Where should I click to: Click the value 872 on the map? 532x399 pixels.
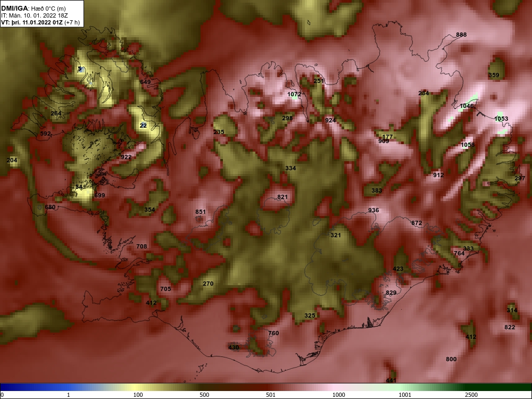tap(417, 223)
